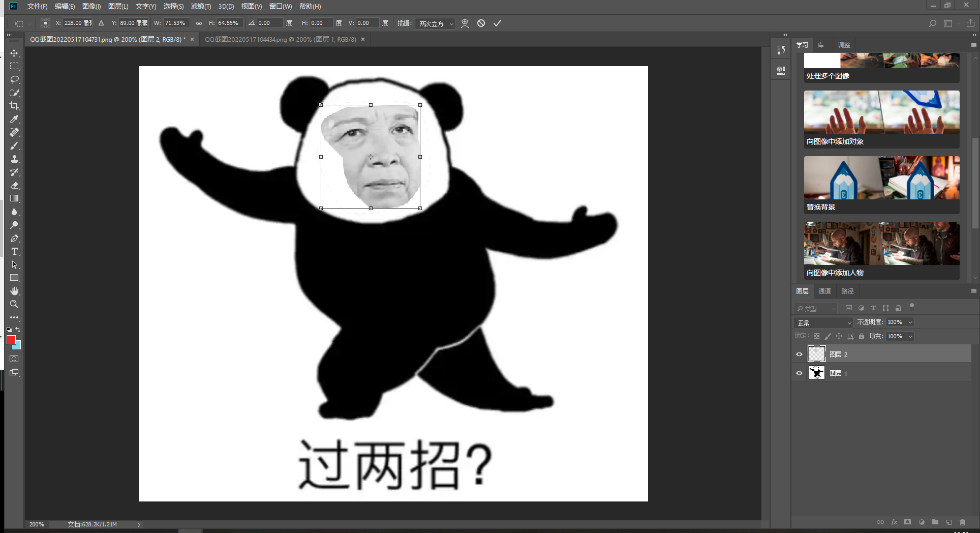980x533 pixels.
Task: Toggle layer filtering switch on or off
Action: click(x=912, y=306)
